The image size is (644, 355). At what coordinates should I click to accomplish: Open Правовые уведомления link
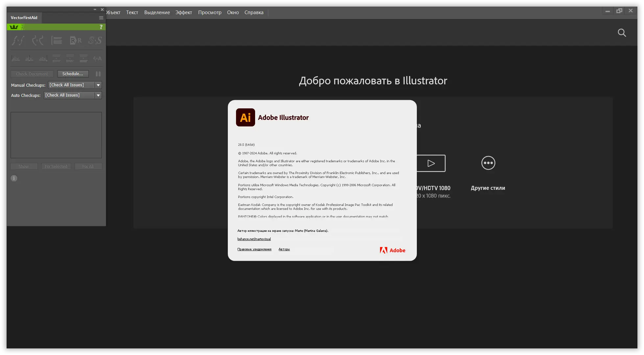(254, 249)
